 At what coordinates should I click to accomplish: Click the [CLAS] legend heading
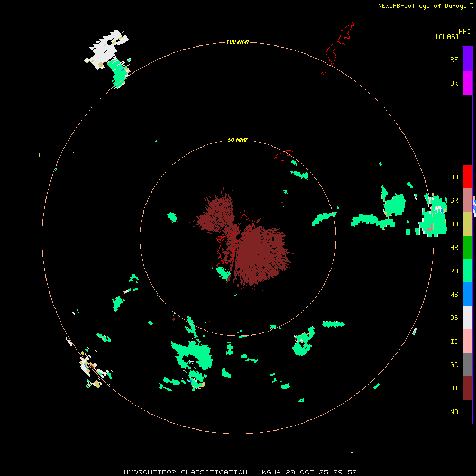click(x=447, y=36)
